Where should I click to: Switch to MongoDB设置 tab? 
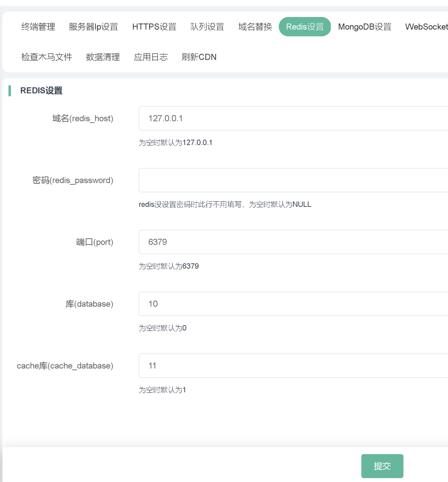tap(365, 27)
